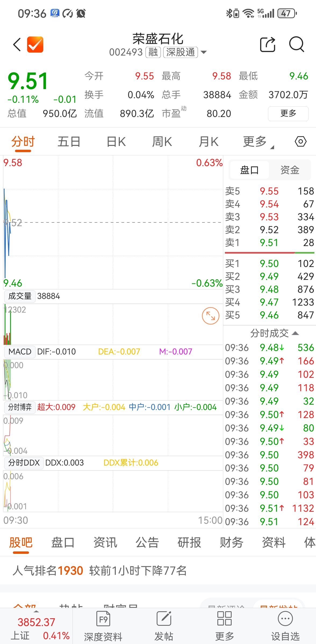This screenshot has height=644, width=316.
Task: Open chart settings hexagon icon
Action: pos(300,141)
